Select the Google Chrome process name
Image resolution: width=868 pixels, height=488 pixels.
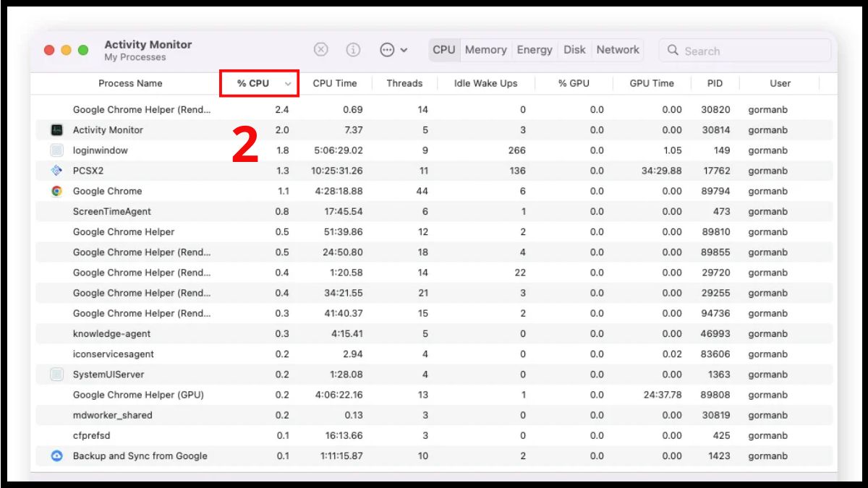click(107, 191)
